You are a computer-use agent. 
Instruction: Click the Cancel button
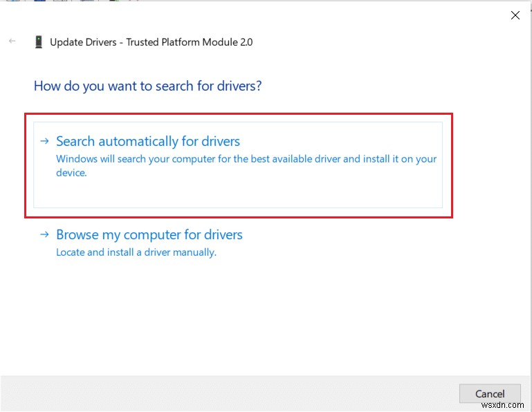490,394
